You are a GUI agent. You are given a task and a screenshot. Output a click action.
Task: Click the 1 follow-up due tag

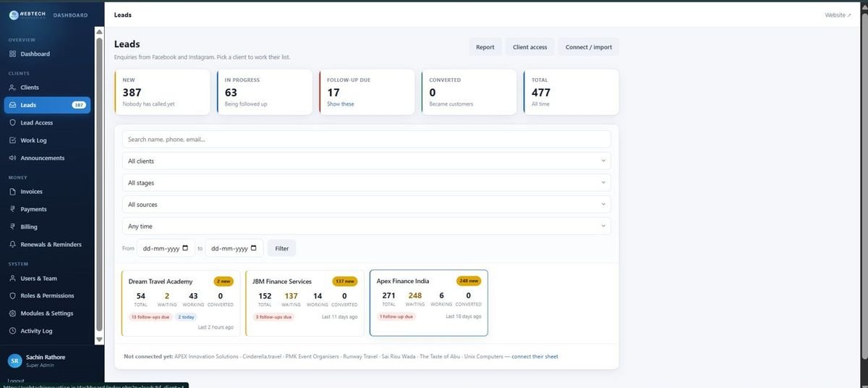pyautogui.click(x=396, y=316)
